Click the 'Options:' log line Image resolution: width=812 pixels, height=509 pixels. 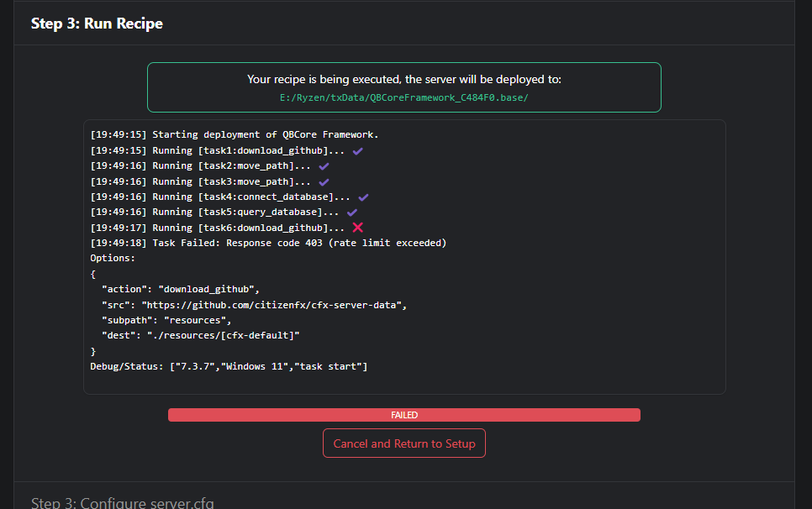click(113, 258)
